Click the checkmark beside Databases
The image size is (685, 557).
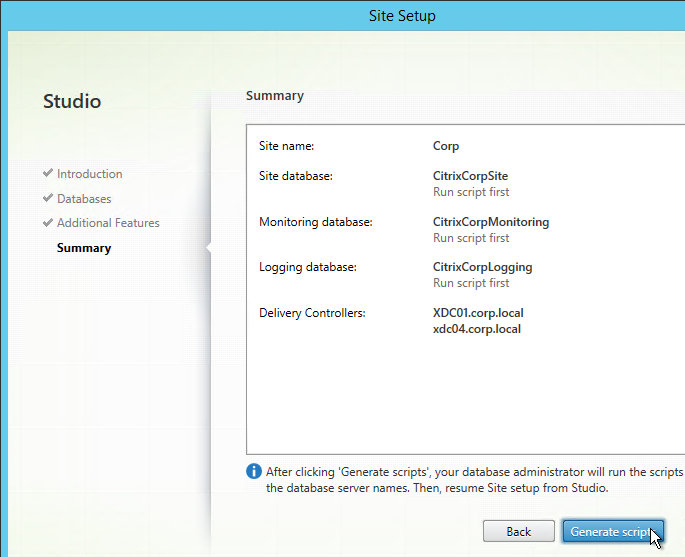(48, 198)
